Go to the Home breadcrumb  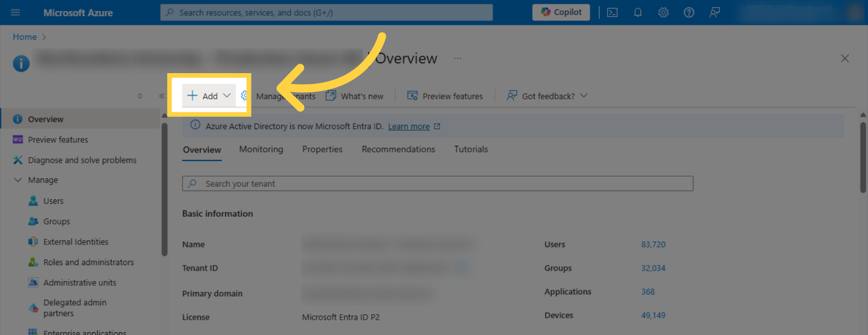[x=25, y=37]
